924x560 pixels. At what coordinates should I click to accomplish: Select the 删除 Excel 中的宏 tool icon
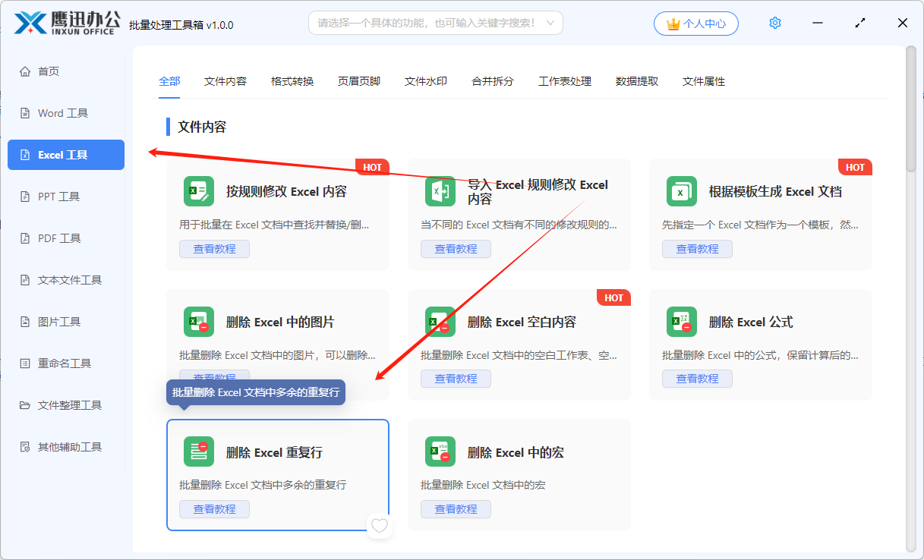click(440, 451)
